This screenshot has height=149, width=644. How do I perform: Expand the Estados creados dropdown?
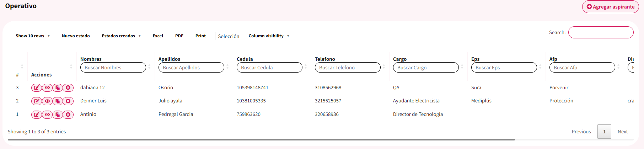121,36
